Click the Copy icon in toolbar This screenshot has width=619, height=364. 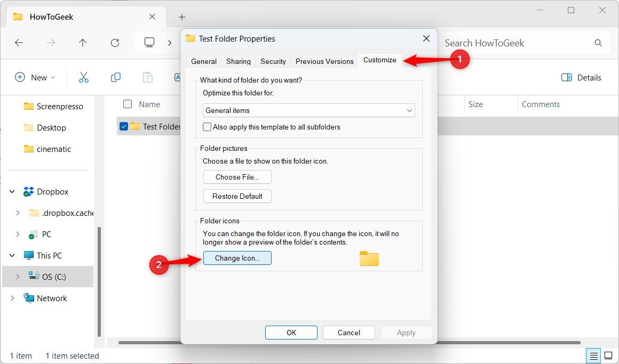click(x=116, y=77)
